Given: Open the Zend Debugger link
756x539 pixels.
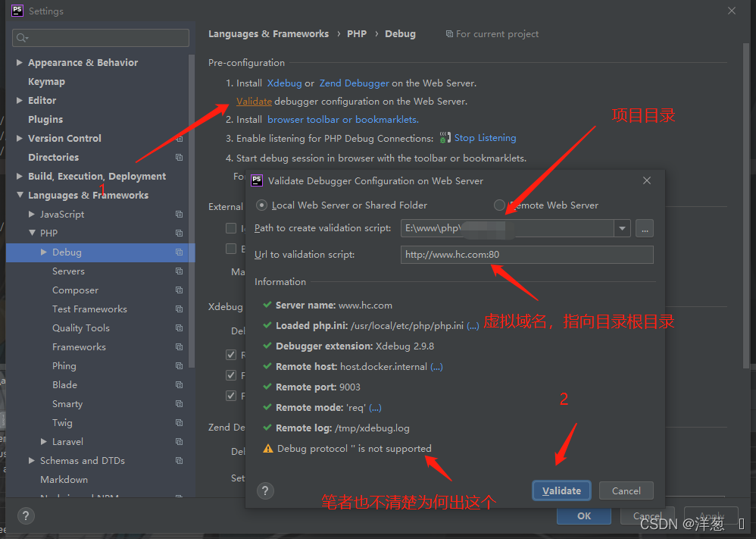Looking at the screenshot, I should 354,83.
